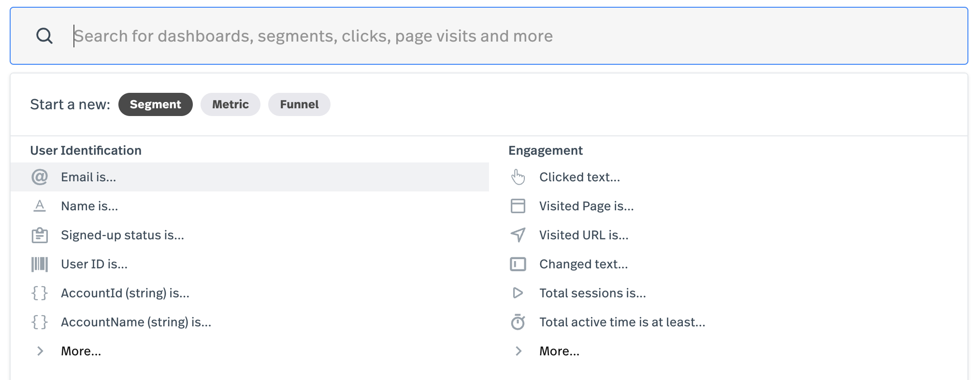Click the page window icon beside Visited Page
The height and width of the screenshot is (380, 980).
pyautogui.click(x=518, y=206)
